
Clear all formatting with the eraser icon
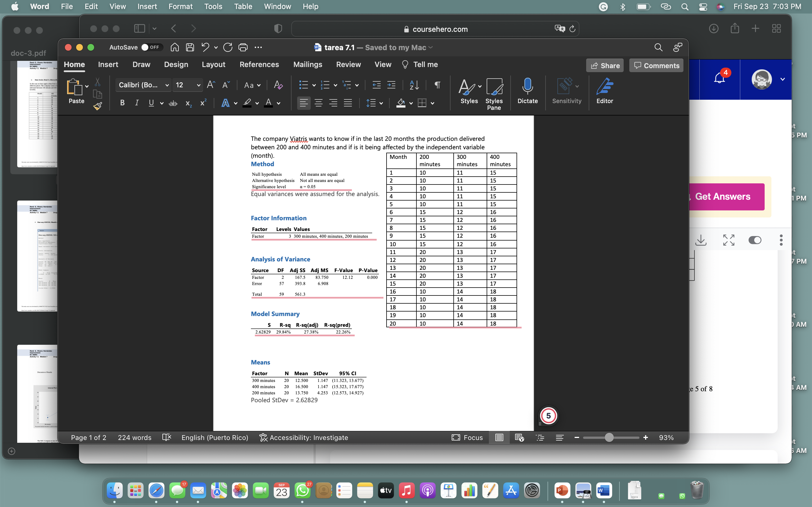point(278,85)
